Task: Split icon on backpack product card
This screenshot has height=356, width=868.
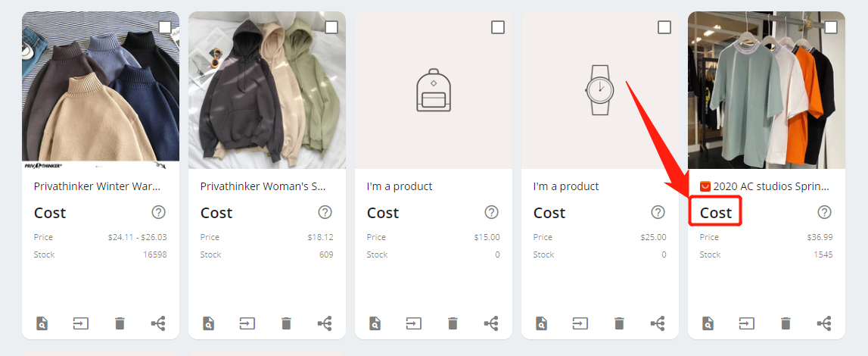Action: [491, 323]
